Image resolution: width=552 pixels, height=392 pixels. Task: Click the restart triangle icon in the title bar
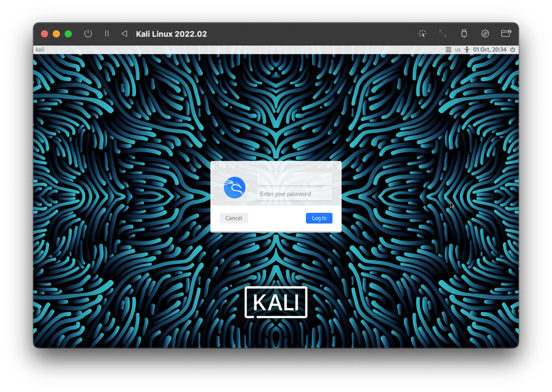124,34
